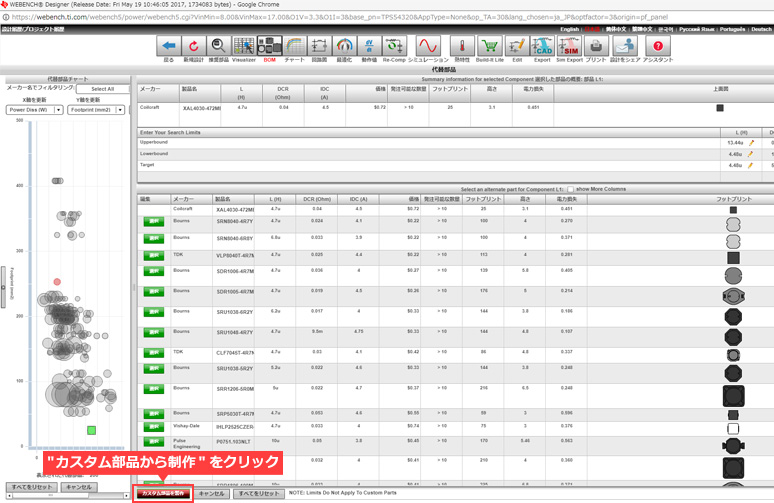The image size is (774, 503).
Task: Click the Sim Export icon
Action: pyautogui.click(x=569, y=46)
